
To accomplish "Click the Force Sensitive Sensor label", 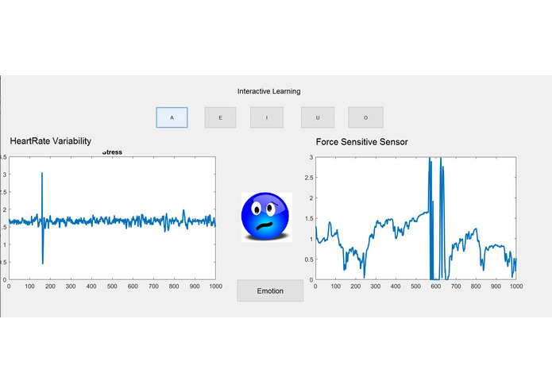I will tap(362, 142).
